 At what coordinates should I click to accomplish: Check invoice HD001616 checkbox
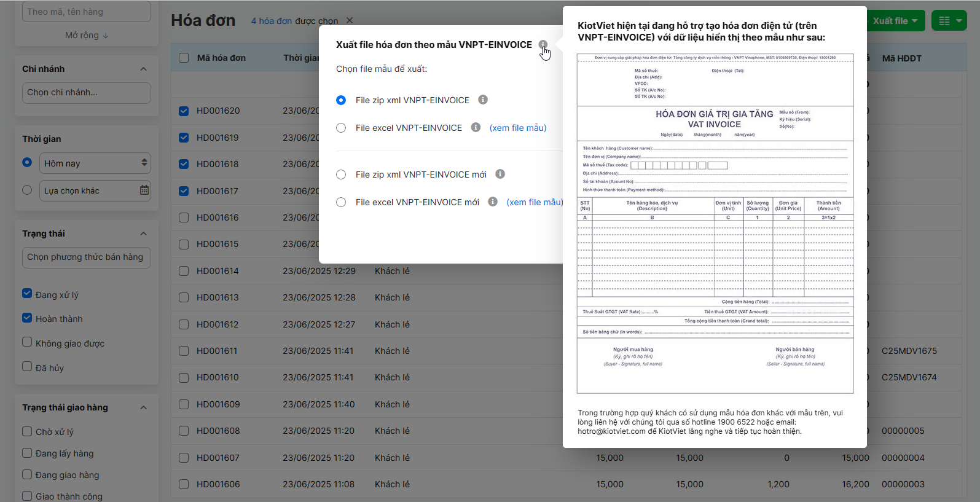pos(184,218)
